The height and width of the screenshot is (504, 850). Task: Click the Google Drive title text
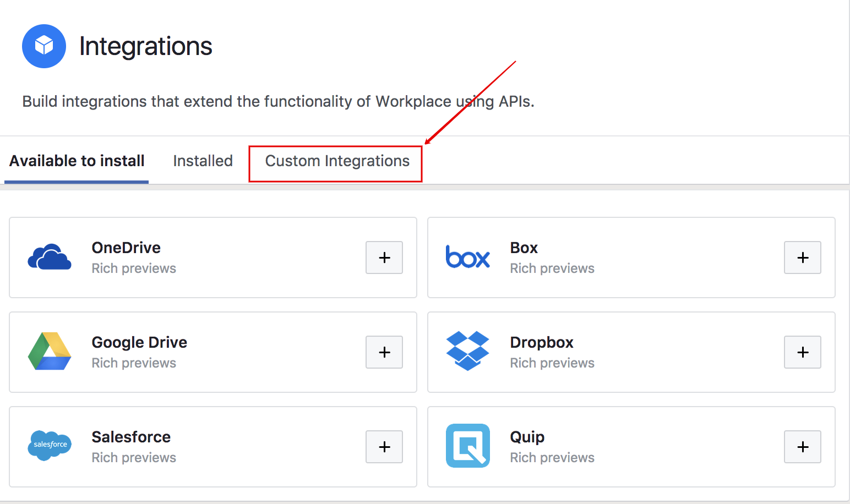139,342
